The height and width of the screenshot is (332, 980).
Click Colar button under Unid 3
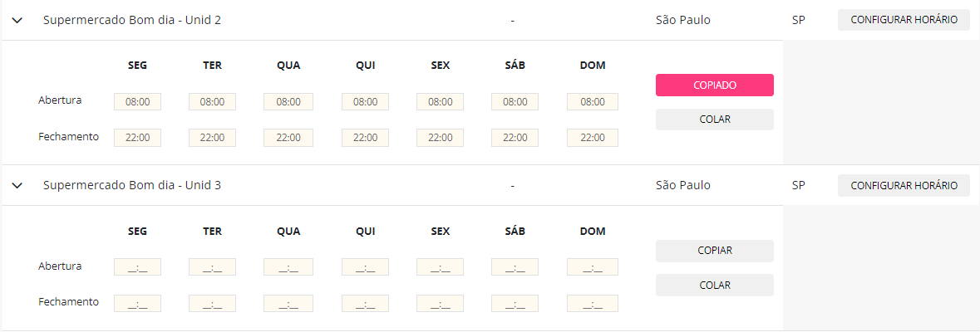714,286
